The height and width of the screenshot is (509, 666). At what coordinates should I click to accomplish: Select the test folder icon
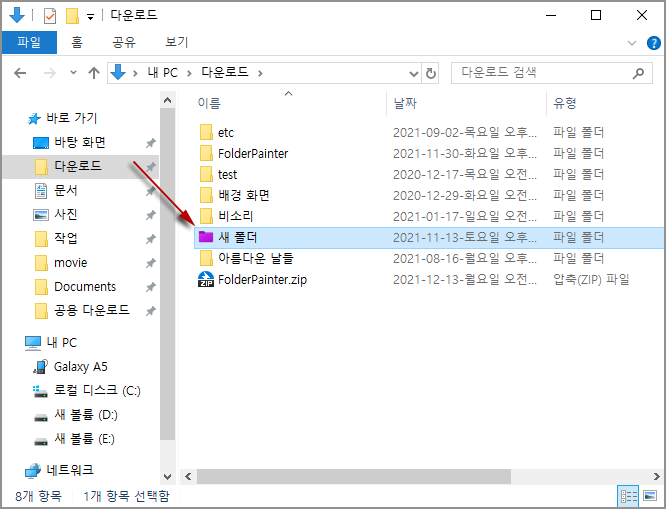206,174
